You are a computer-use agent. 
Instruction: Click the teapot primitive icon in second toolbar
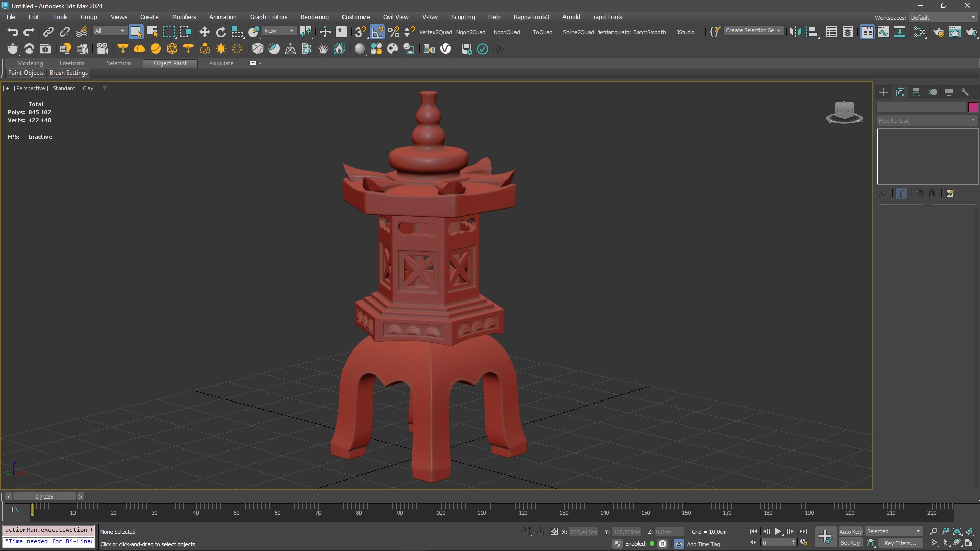tap(12, 48)
